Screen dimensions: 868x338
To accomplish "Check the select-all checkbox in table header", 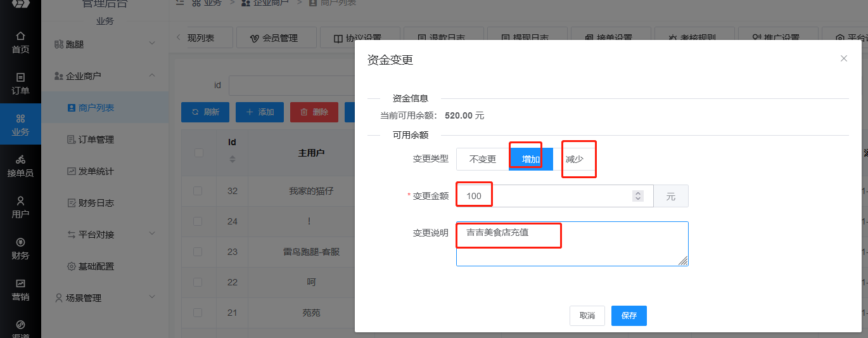I will [x=199, y=153].
